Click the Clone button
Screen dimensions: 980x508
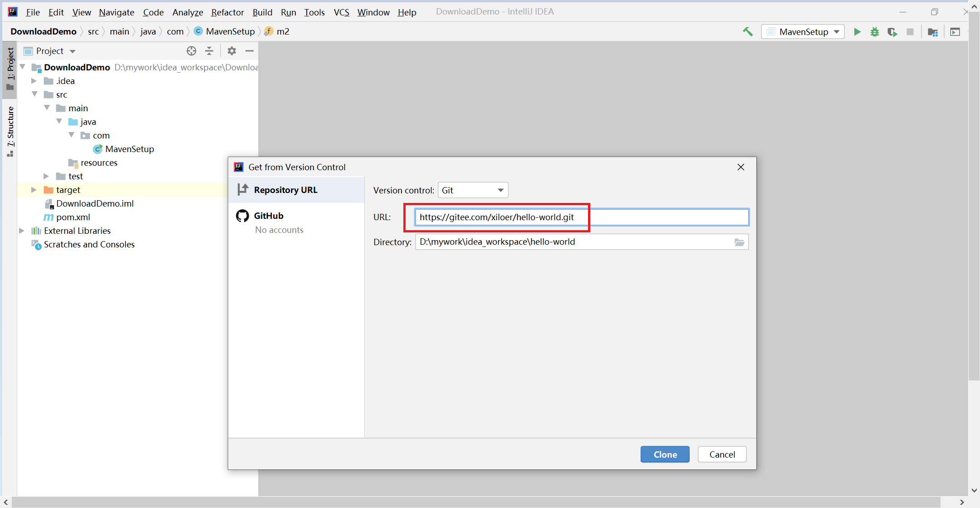pos(665,454)
